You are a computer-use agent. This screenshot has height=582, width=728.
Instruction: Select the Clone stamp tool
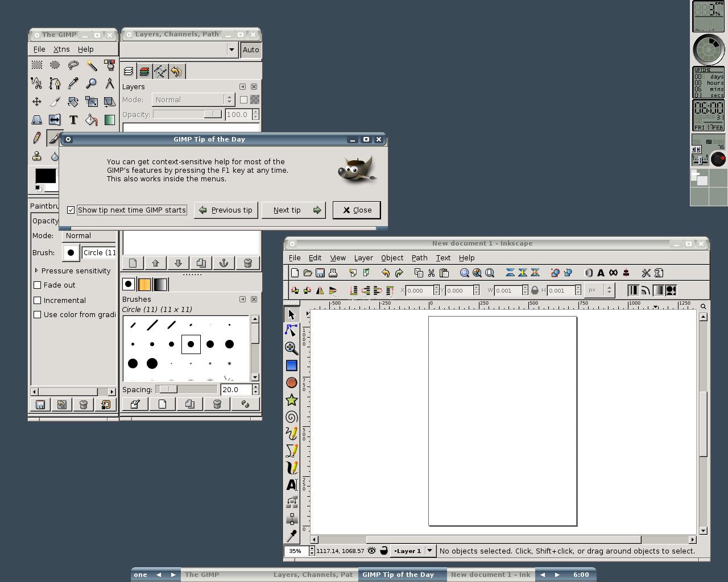click(37, 156)
